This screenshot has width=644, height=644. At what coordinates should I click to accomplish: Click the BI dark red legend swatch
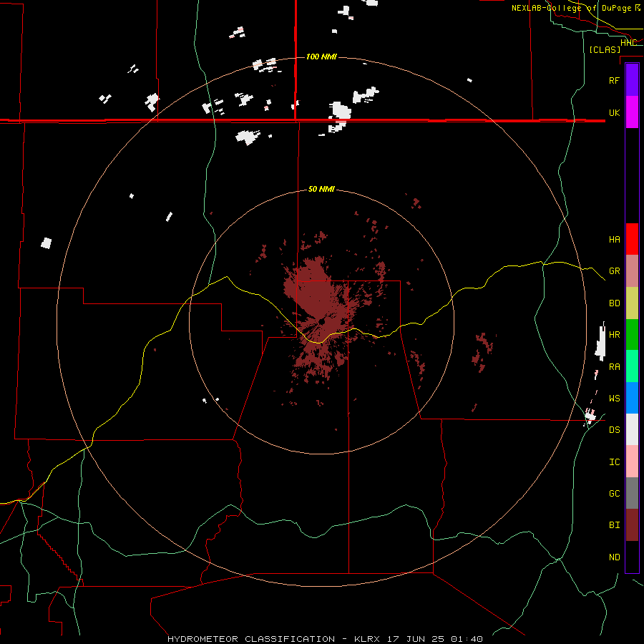(632, 525)
